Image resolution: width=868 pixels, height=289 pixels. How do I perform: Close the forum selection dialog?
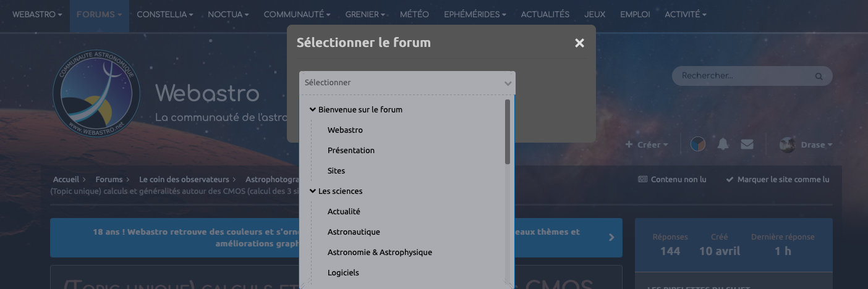(579, 43)
